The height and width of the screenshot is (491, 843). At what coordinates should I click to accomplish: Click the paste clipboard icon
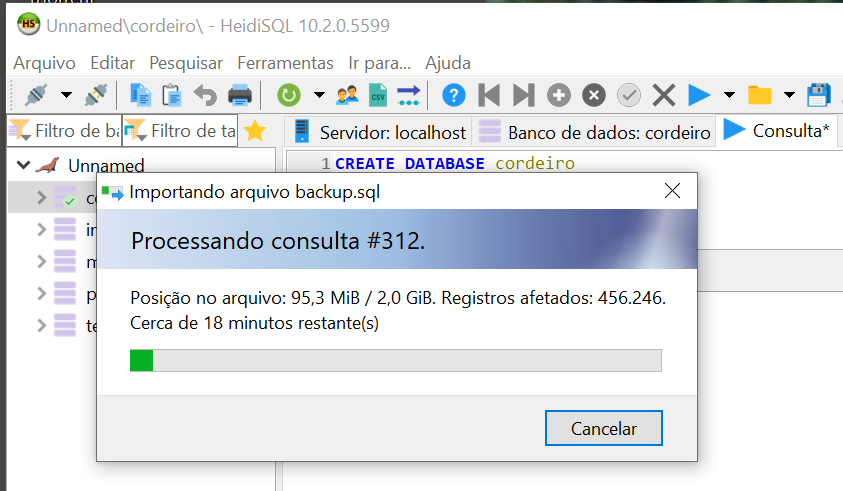pyautogui.click(x=172, y=95)
